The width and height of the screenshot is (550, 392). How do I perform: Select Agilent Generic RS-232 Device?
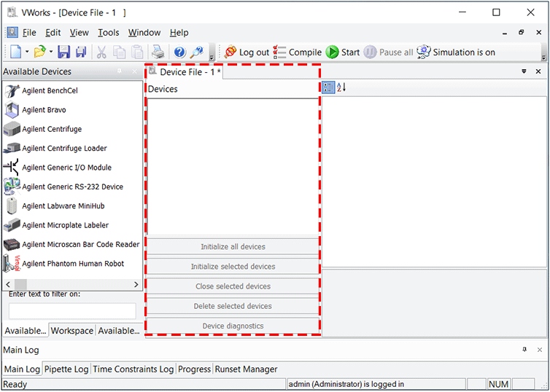(x=63, y=187)
